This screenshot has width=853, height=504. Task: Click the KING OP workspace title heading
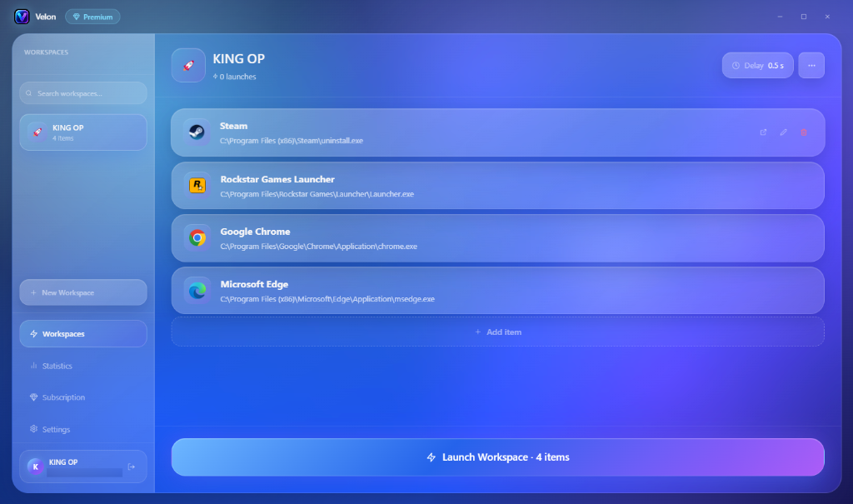tap(239, 59)
